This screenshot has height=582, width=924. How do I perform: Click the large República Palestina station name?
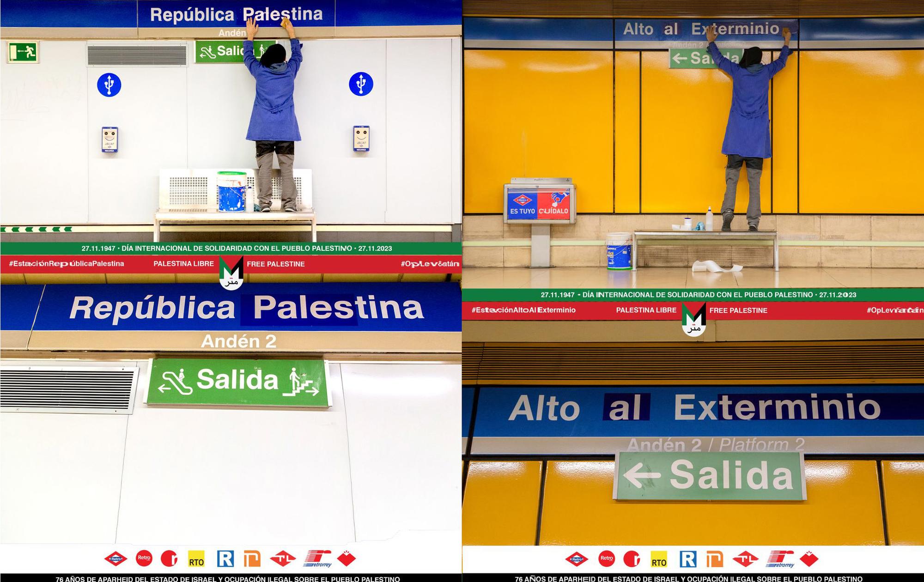[x=246, y=308]
